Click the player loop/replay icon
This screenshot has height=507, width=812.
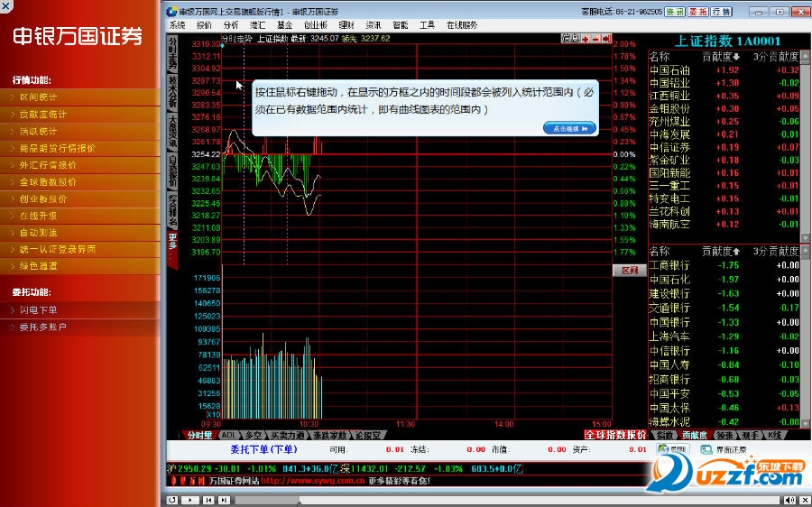pos(173,500)
